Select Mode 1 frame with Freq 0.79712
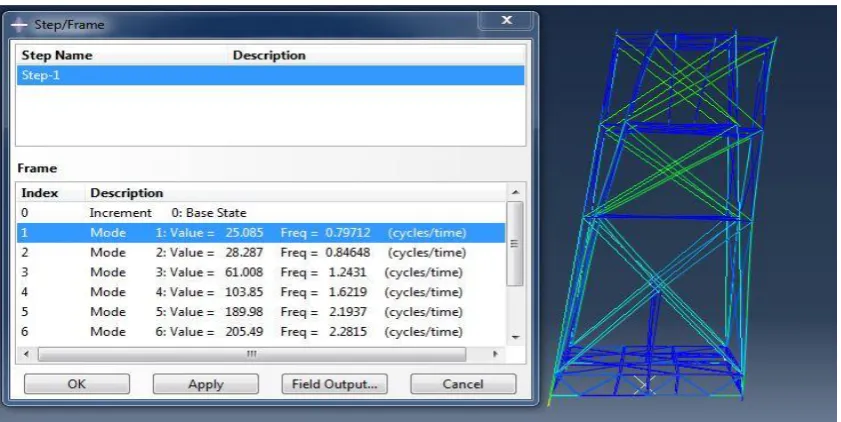This screenshot has width=841, height=422. (x=261, y=233)
